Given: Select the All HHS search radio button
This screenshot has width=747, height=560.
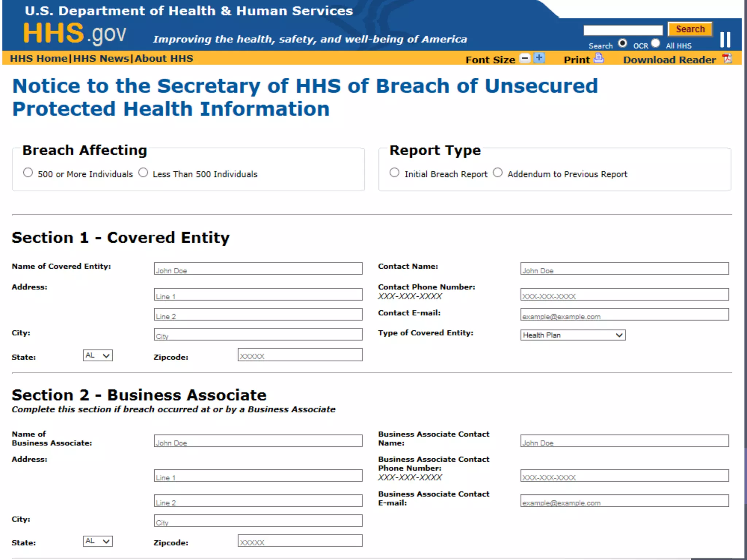Looking at the screenshot, I should coord(655,43).
